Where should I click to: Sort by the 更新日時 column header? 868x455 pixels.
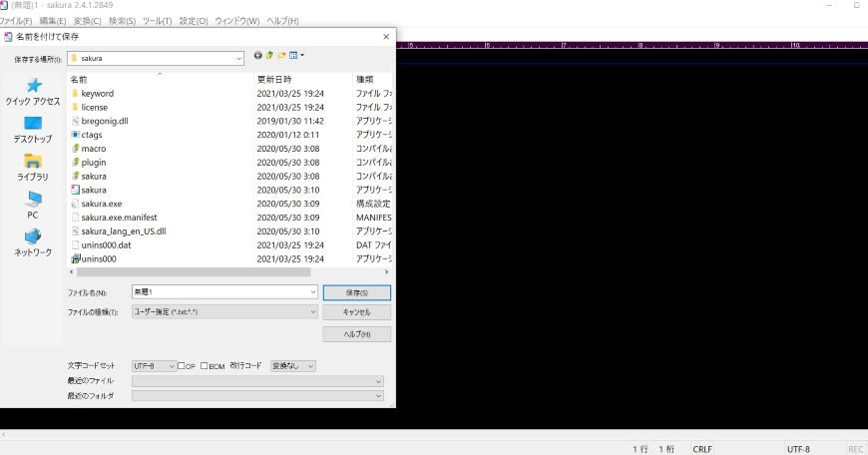click(x=274, y=79)
